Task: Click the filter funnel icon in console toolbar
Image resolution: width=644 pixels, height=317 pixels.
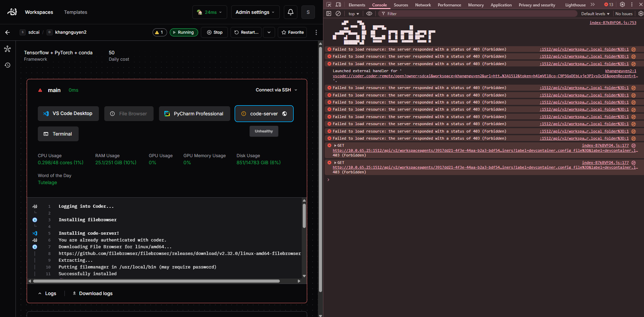Action: [383, 14]
